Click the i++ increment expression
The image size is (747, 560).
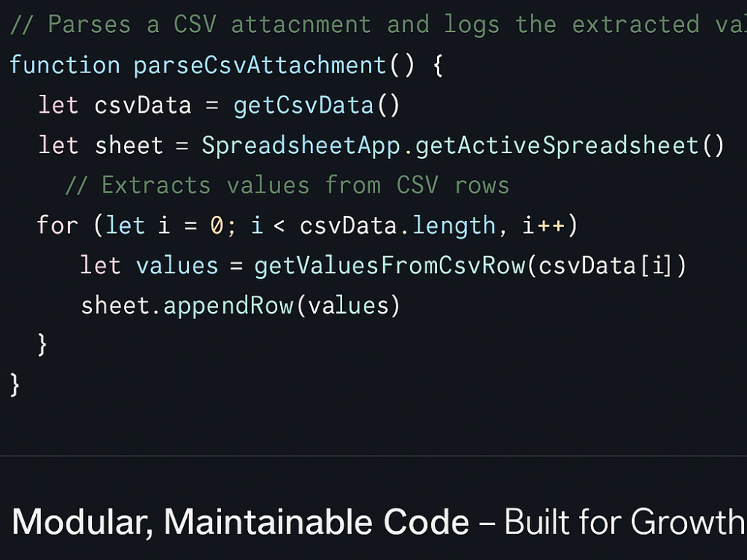[x=544, y=225]
